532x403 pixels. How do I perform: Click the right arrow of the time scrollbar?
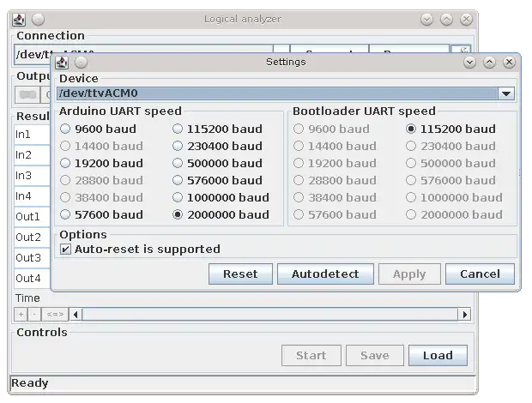pyautogui.click(x=464, y=315)
